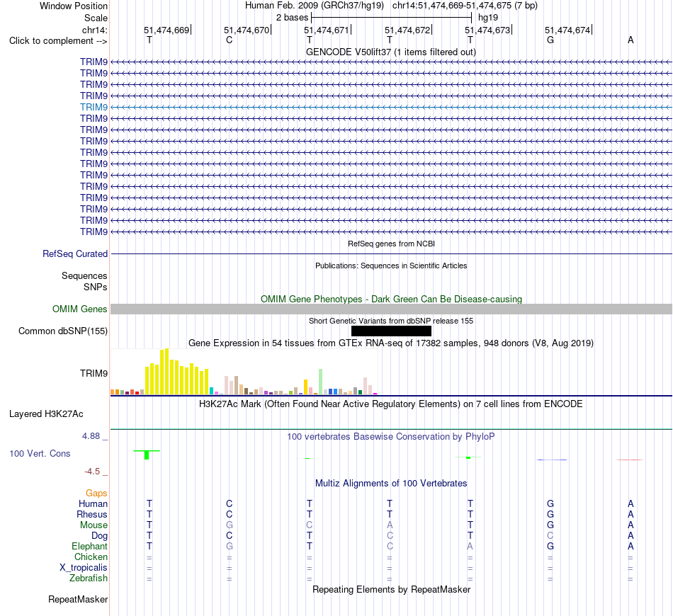
Task: Click the Rhesus species label
Action: coord(92,514)
